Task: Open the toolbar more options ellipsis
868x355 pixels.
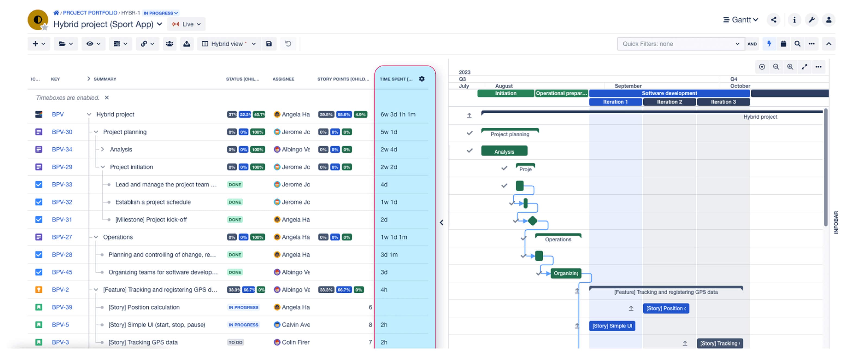Action: click(811, 44)
